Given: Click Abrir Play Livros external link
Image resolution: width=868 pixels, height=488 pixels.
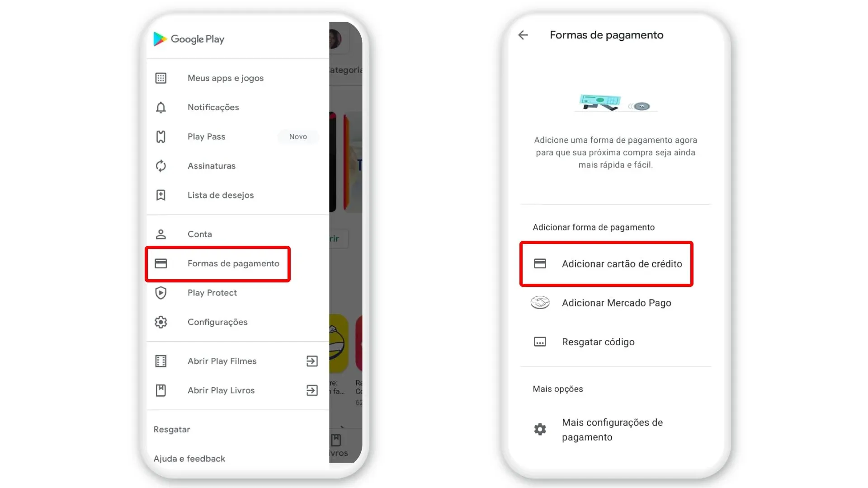Looking at the screenshot, I should pyautogui.click(x=312, y=390).
